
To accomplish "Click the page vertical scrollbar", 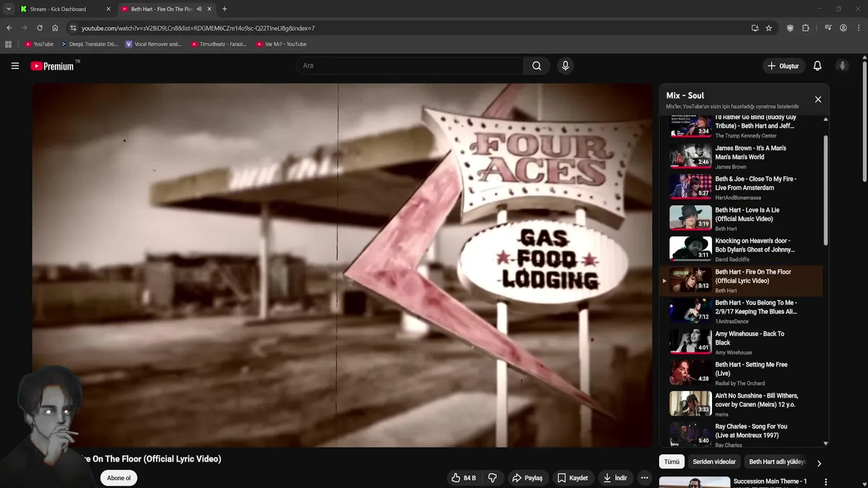I will (865, 122).
